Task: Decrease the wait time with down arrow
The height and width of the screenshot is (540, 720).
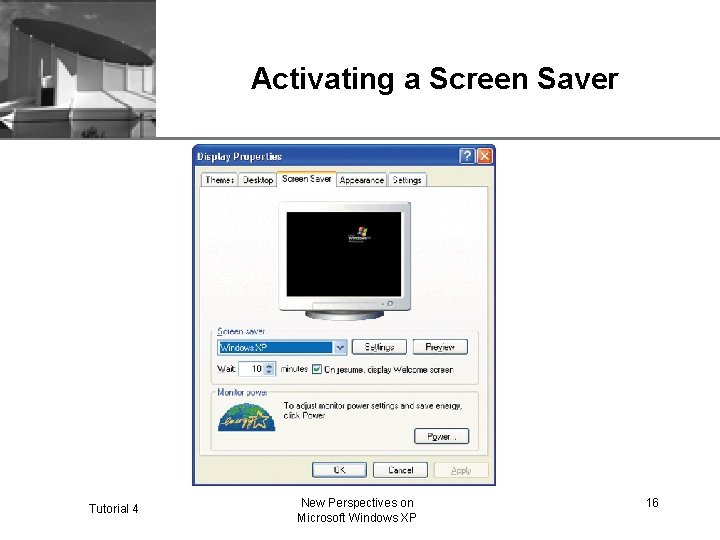Action: click(x=270, y=372)
